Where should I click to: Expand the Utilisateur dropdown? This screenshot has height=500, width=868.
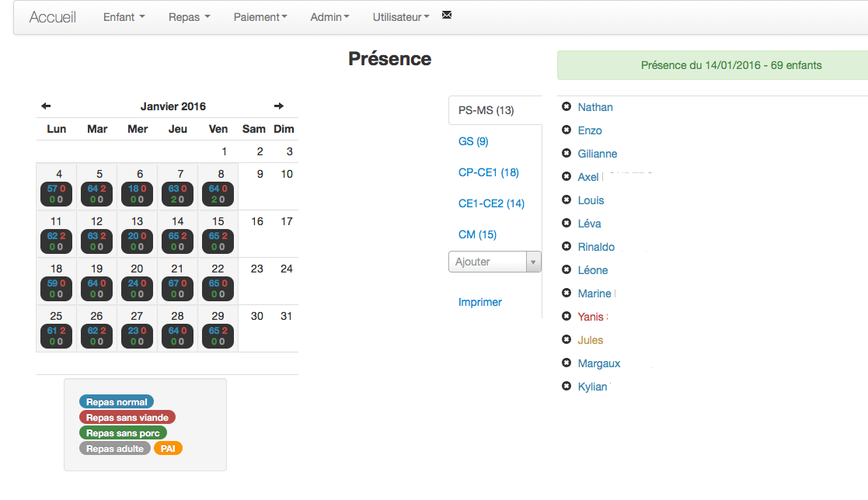coord(397,16)
